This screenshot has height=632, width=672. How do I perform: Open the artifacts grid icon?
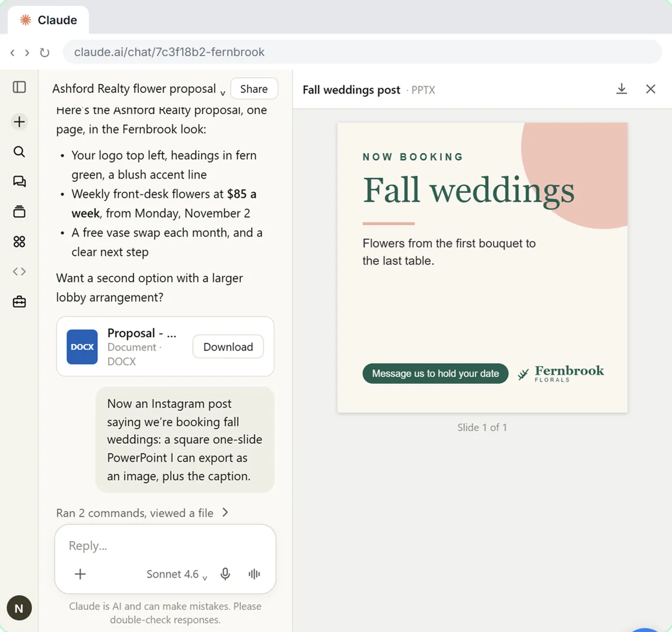click(x=19, y=241)
